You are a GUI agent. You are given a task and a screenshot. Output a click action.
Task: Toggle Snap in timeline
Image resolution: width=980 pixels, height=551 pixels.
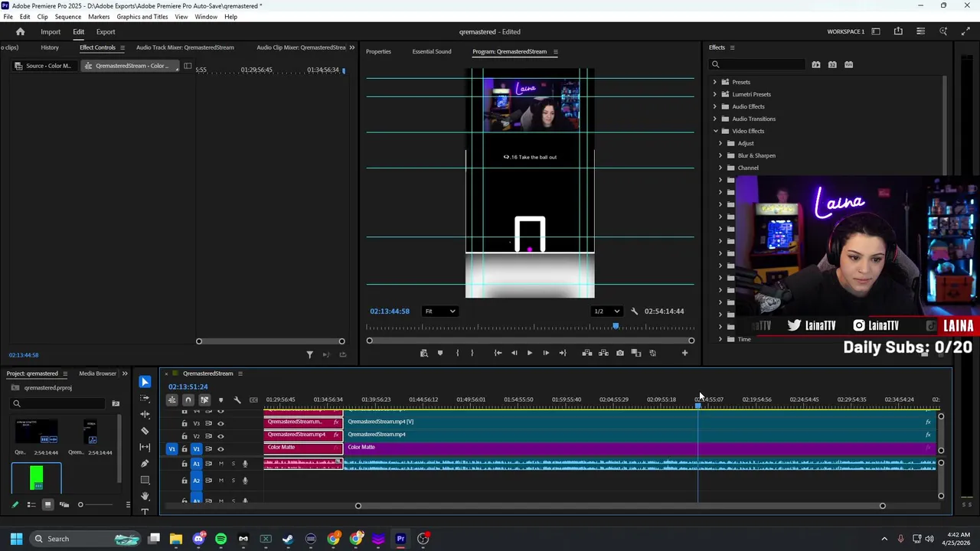(x=188, y=399)
